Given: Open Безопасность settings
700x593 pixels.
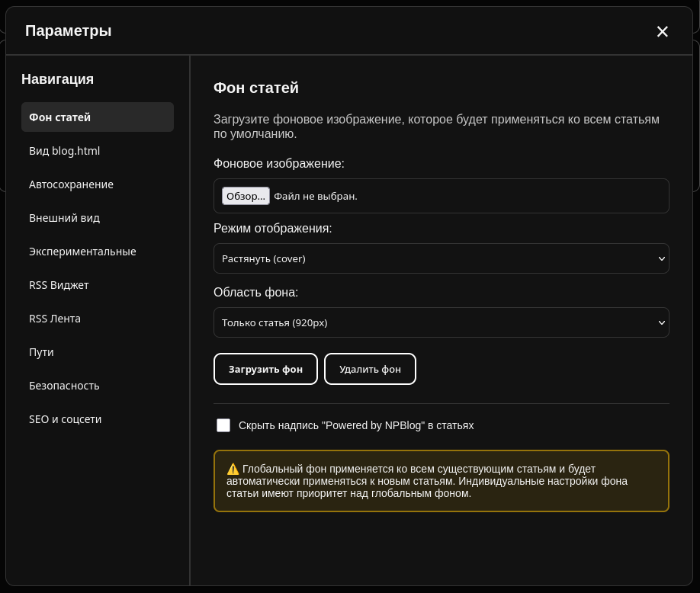Looking at the screenshot, I should (x=98, y=386).
